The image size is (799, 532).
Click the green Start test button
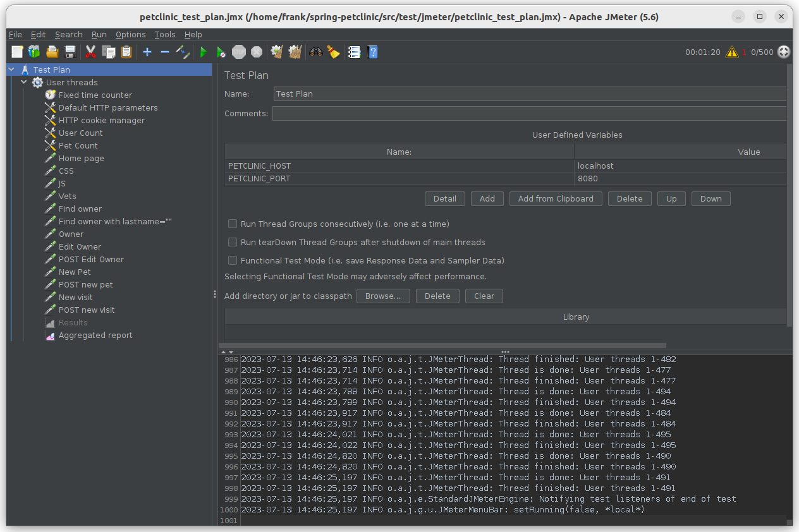tap(204, 52)
